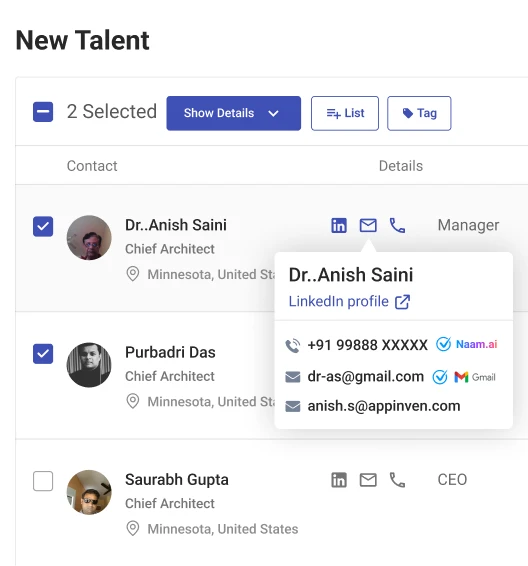Click the external link icon beside LinkedIn profile
This screenshot has height=566, width=528.
pos(402,302)
